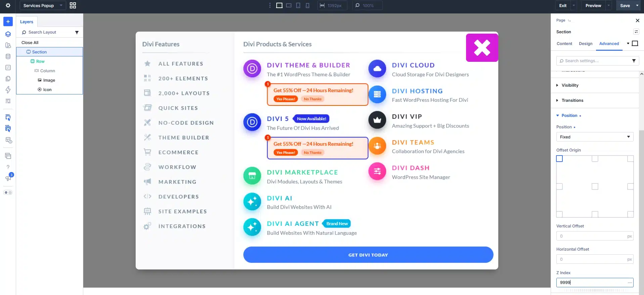Select the center offset origin square
Screen dimensions: 644x295
point(595,186)
